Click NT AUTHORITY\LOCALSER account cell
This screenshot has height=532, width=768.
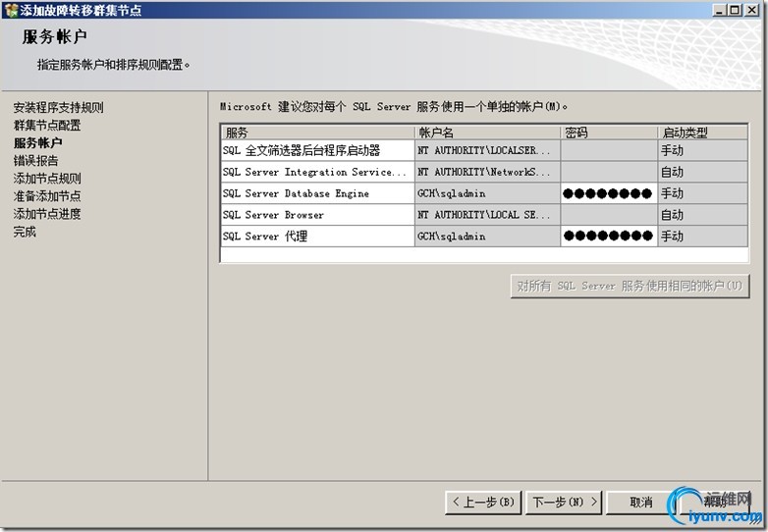coord(487,150)
